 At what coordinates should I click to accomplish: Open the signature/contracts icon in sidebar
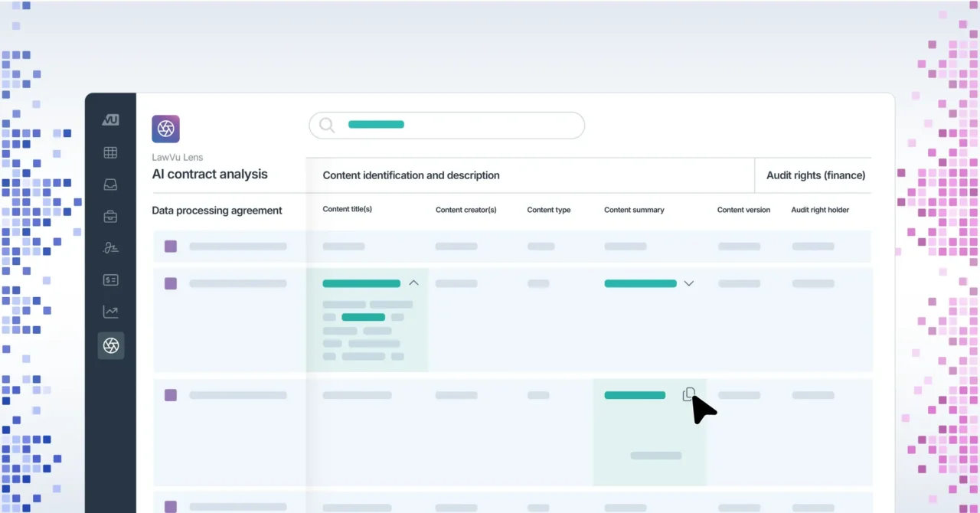tap(110, 247)
